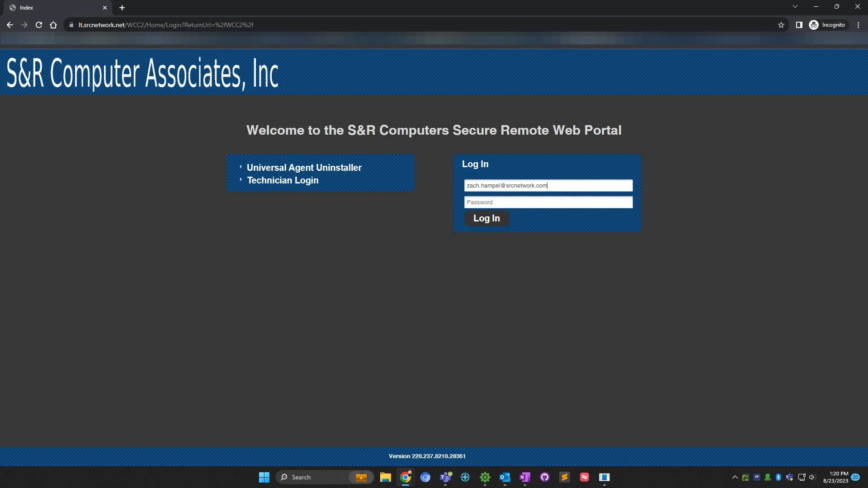Open Outlook from the taskbar
Viewport: 868px width, 488px height.
[505, 477]
